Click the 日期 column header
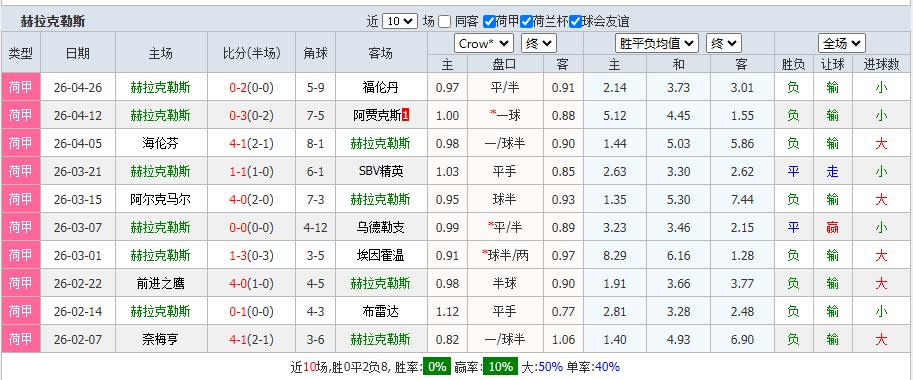The image size is (913, 380). click(77, 54)
